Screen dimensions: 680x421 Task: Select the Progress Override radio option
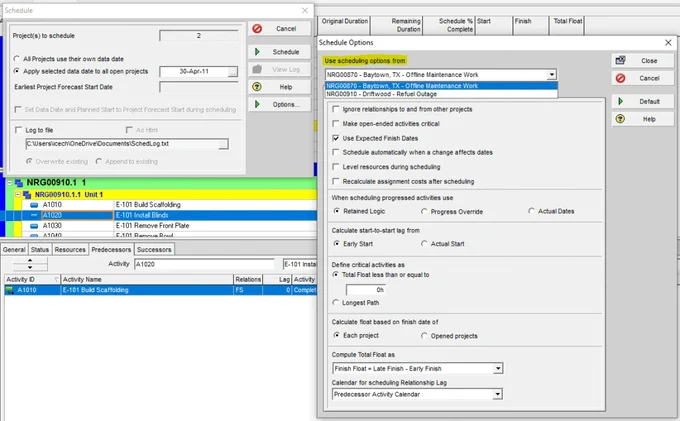pos(424,212)
